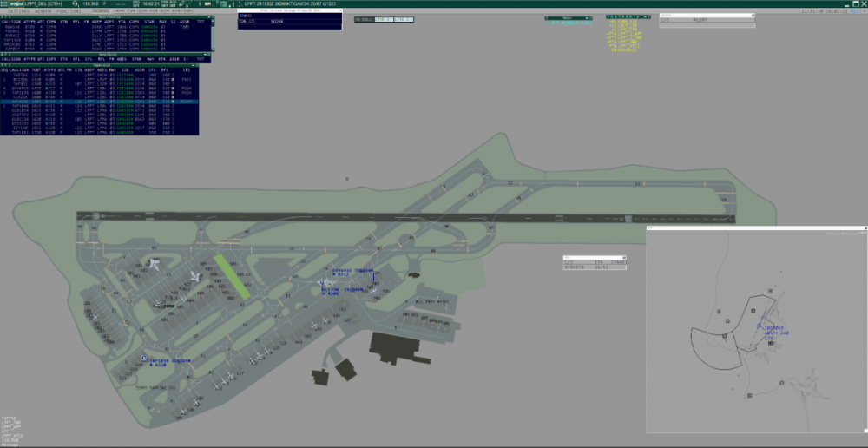Open the SETTINGS menu
868x448 pixels.
tap(17, 10)
